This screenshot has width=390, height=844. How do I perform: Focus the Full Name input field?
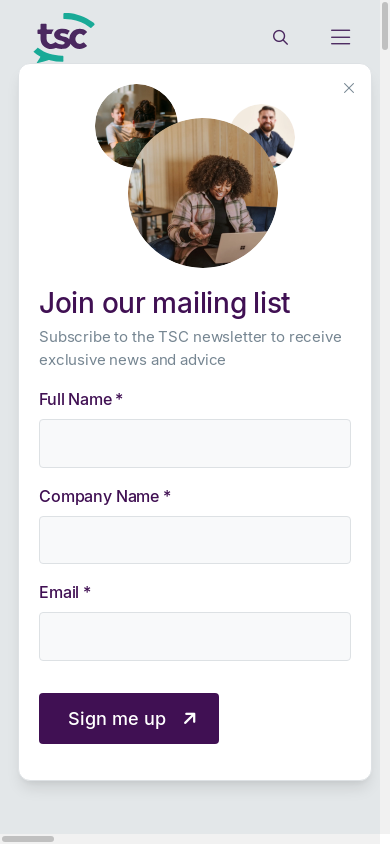[195, 444]
